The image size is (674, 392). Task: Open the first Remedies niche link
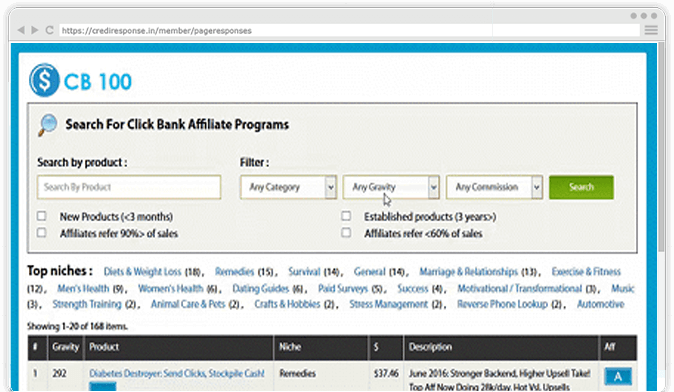(234, 272)
